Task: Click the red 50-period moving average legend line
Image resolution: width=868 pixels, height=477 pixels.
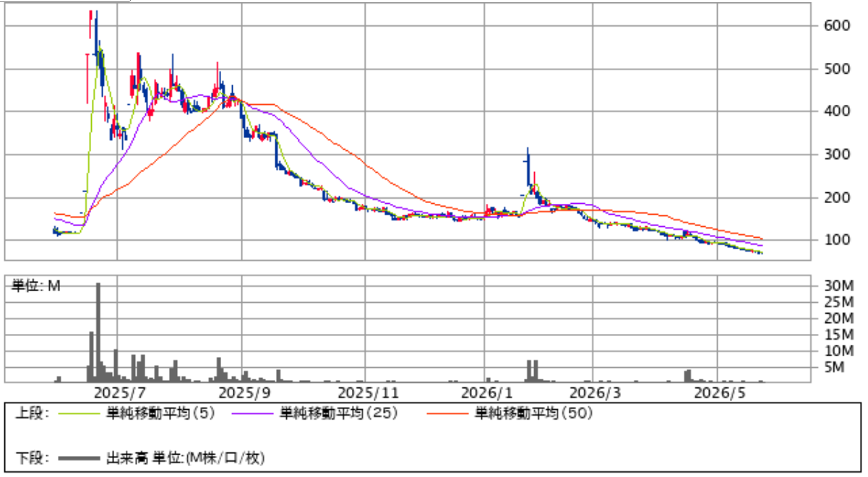Action: pyautogui.click(x=447, y=414)
